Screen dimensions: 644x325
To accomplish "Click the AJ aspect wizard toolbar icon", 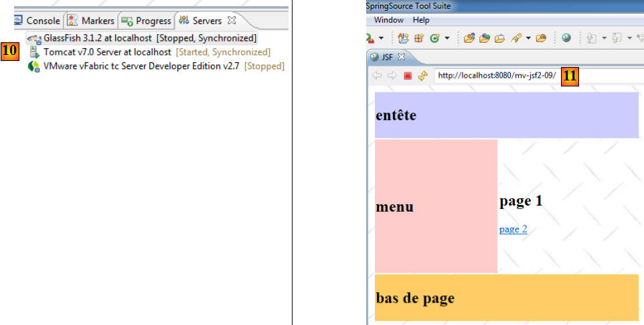I will [x=403, y=38].
